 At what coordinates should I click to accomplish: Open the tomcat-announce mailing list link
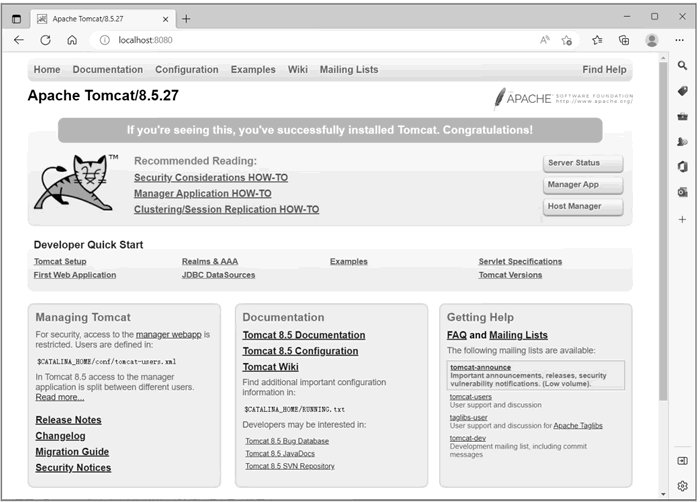coord(480,368)
